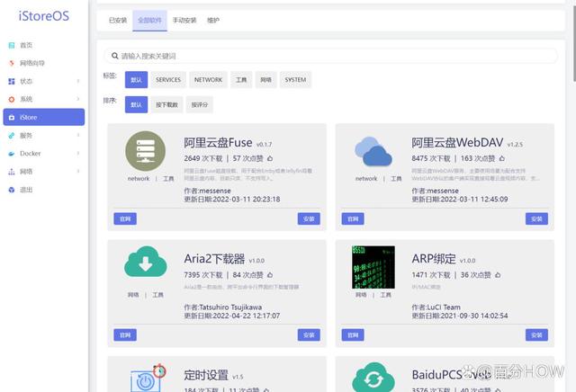Screen dimensions: 576x392
Task: Open the ARP绑定 matrix thumbnail
Action: tap(373, 267)
